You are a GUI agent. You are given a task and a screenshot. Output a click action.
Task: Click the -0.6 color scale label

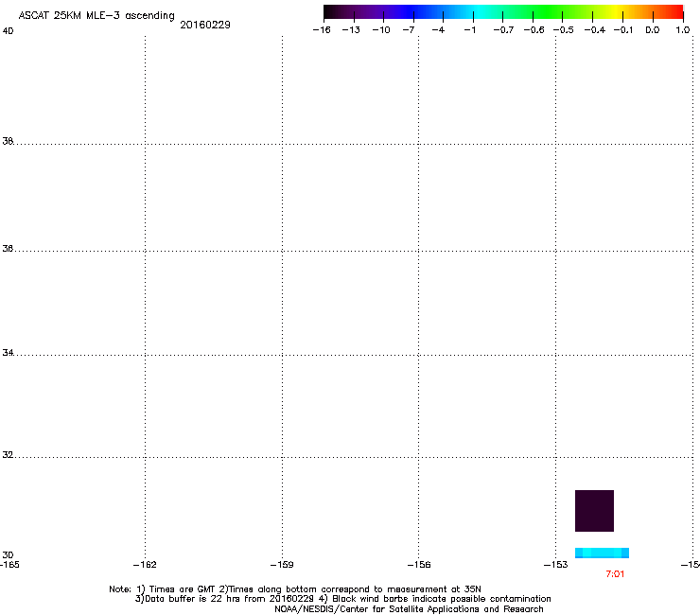[x=534, y=30]
